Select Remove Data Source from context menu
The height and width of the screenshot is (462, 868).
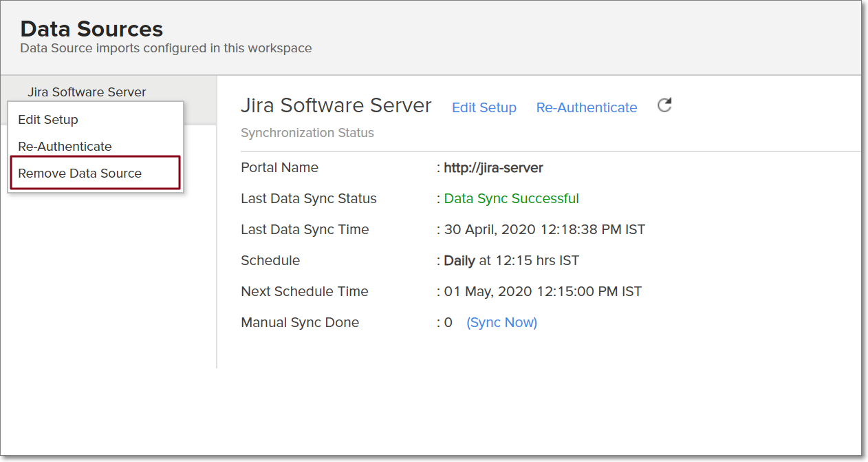tap(80, 174)
